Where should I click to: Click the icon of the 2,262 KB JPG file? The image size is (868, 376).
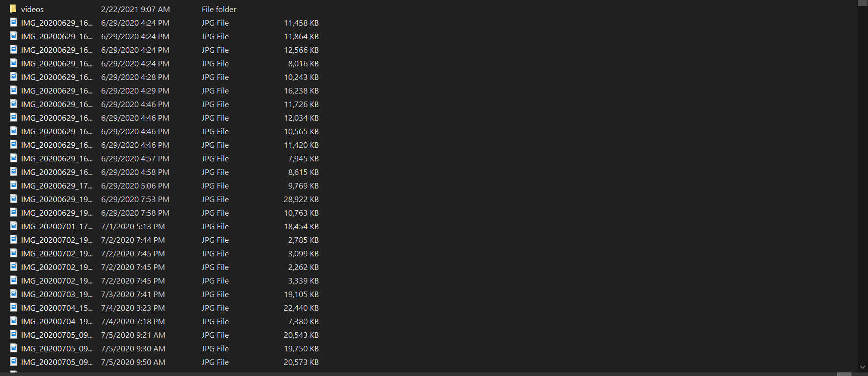coord(14,266)
